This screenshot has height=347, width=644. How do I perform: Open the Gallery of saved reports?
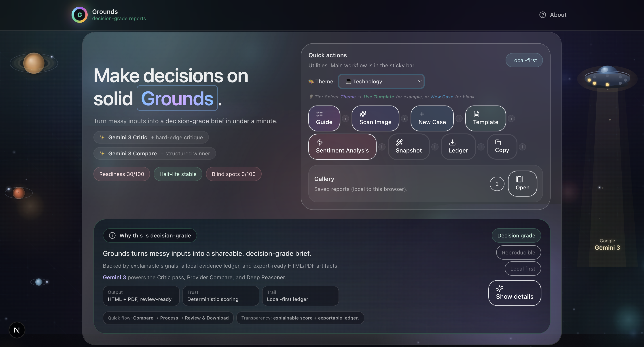pyautogui.click(x=522, y=184)
